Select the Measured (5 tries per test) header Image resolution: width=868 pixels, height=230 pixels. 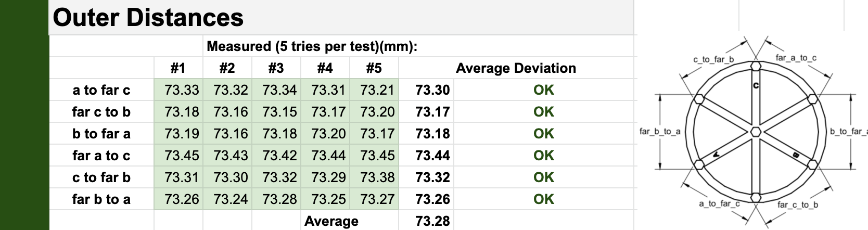312,46
